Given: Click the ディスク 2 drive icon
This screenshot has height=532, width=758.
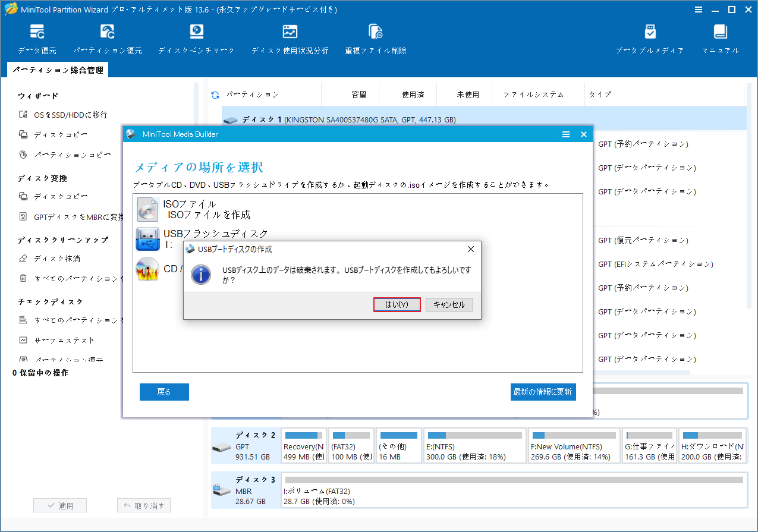Looking at the screenshot, I should pos(222,448).
